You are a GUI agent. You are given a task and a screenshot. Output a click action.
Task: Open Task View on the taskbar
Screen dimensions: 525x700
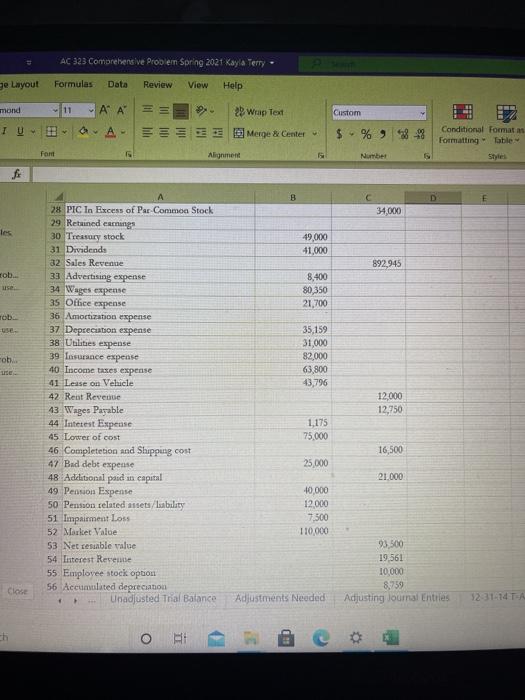(x=179, y=639)
